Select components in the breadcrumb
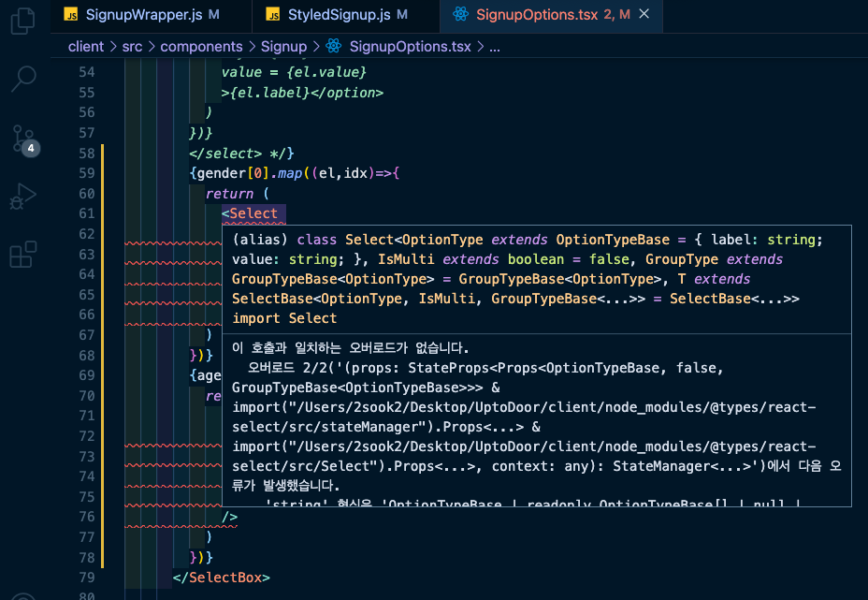 pos(201,47)
